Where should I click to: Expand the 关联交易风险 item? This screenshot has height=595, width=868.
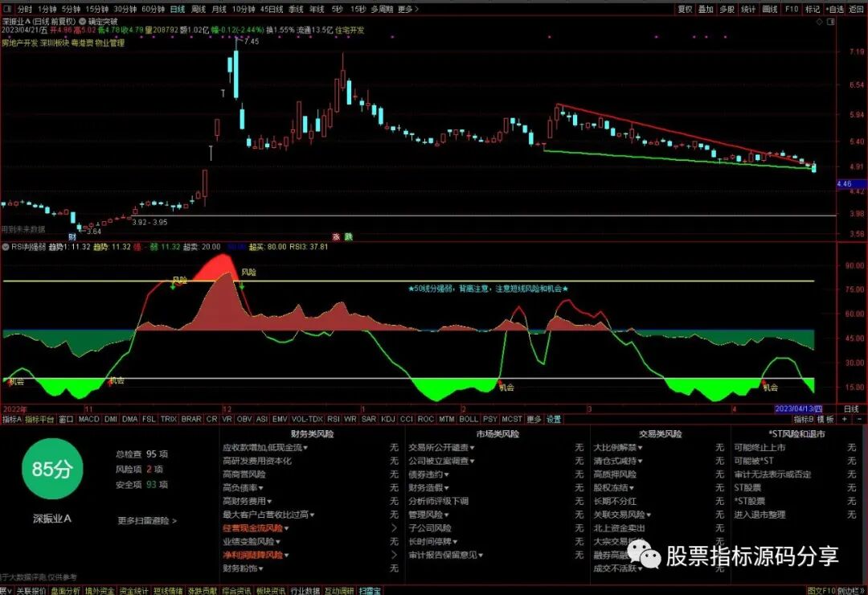[623, 515]
